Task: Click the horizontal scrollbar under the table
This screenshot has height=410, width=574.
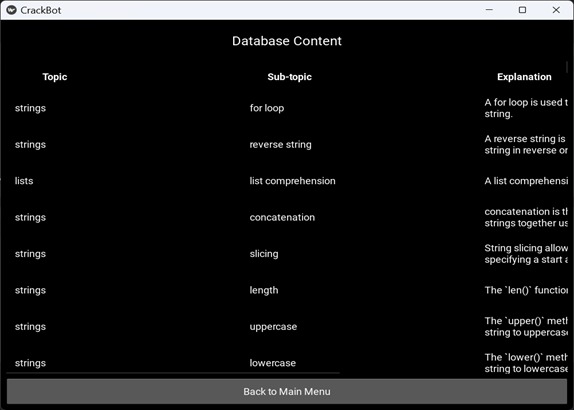Action: click(173, 373)
